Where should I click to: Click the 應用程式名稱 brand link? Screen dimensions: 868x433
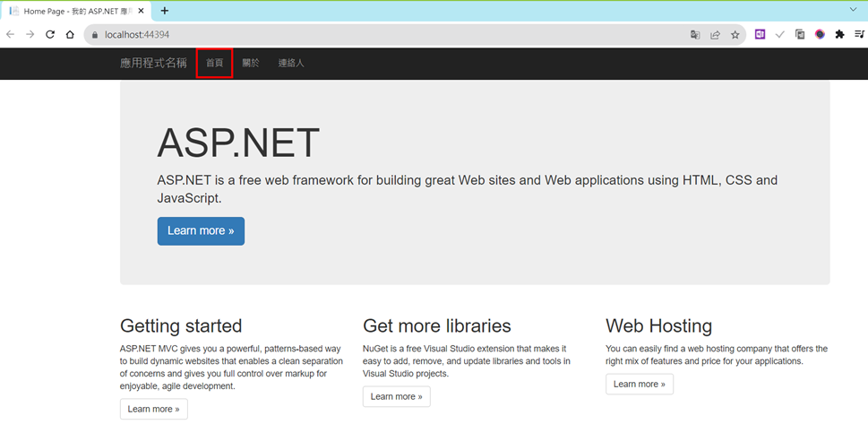[153, 63]
